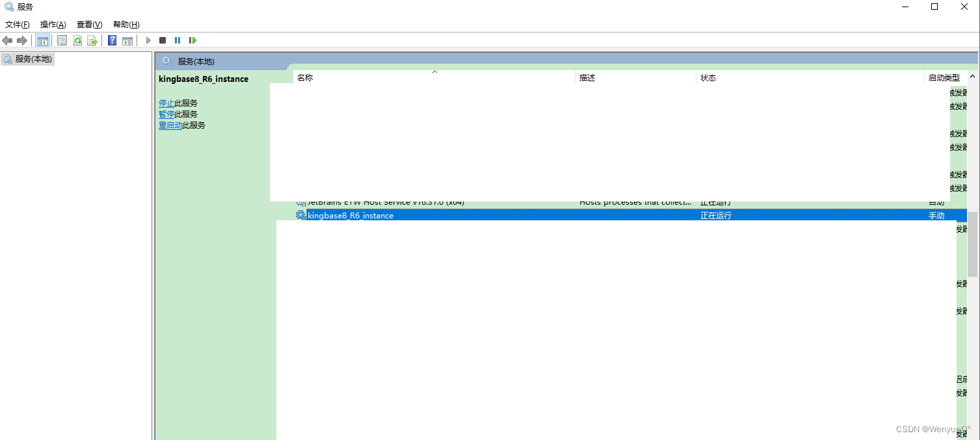980x440 pixels.
Task: Sort by the 启动类型 column header
Action: click(x=944, y=77)
